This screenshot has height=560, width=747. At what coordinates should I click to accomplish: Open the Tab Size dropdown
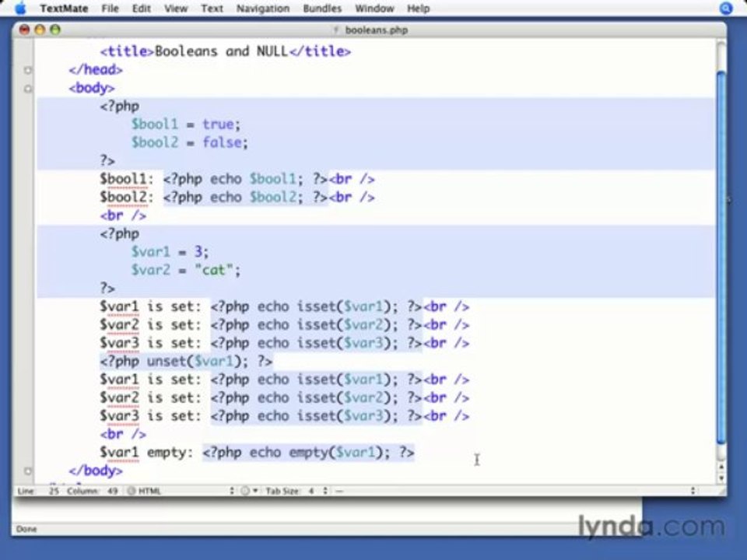point(296,491)
